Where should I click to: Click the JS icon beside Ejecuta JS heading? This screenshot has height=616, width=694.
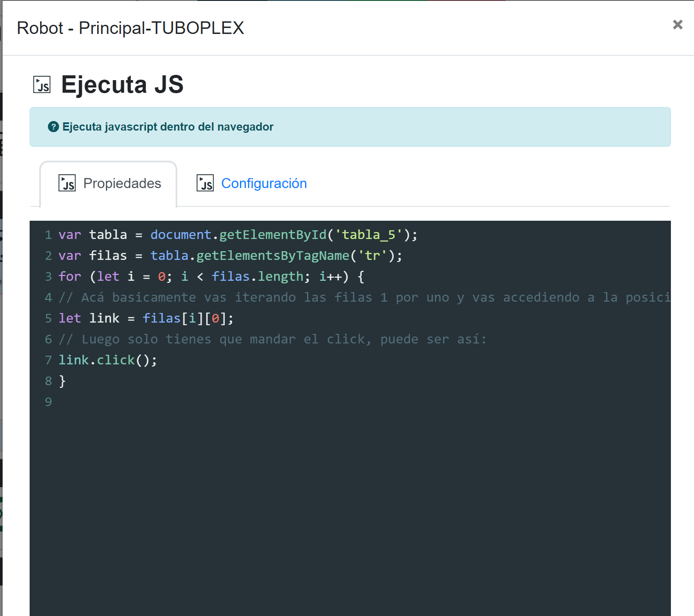click(x=42, y=84)
